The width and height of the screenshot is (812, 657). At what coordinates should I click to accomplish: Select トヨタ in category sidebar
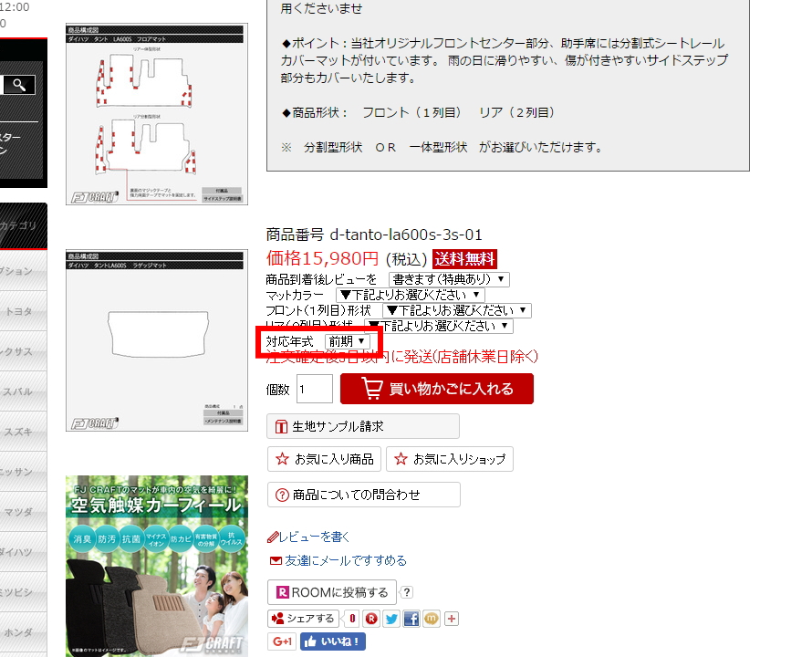tap(18, 311)
